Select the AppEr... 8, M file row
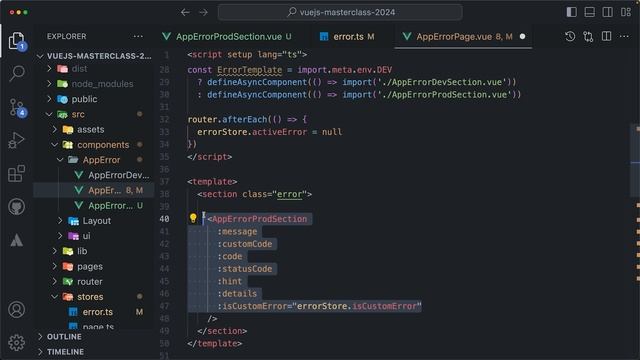 pyautogui.click(x=94, y=190)
